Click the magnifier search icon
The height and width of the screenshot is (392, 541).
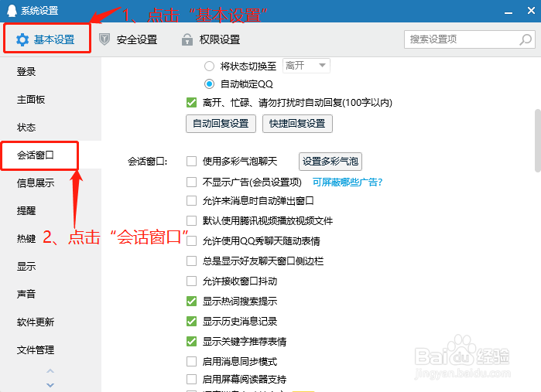click(x=526, y=39)
